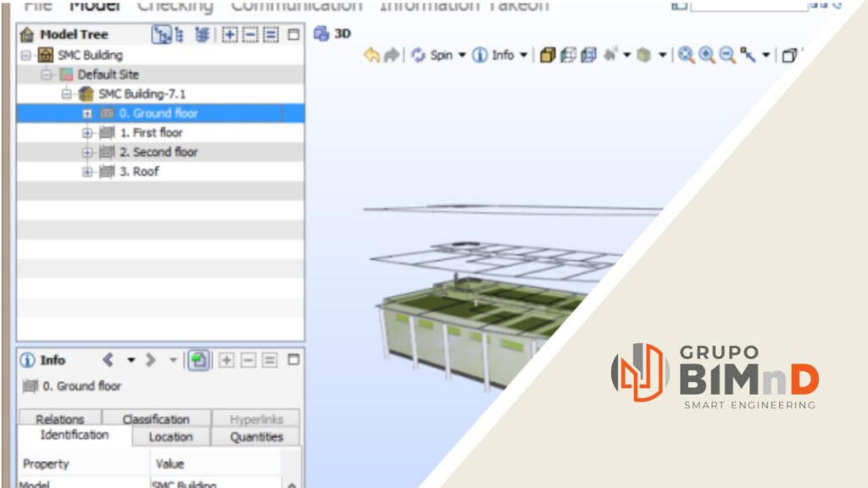Image resolution: width=868 pixels, height=488 pixels.
Task: Open the Checking menu tab
Action: [175, 6]
